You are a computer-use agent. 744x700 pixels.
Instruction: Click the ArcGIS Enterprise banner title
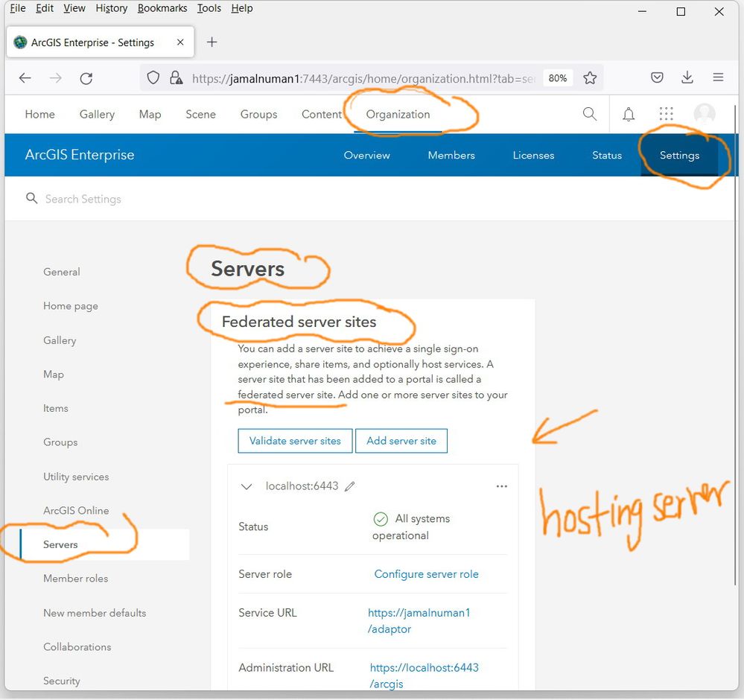coord(80,155)
